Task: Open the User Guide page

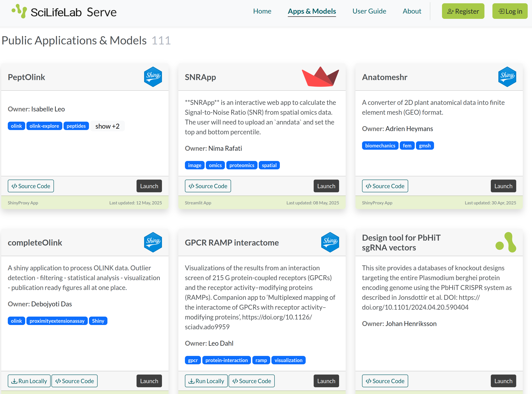Action: [x=369, y=11]
